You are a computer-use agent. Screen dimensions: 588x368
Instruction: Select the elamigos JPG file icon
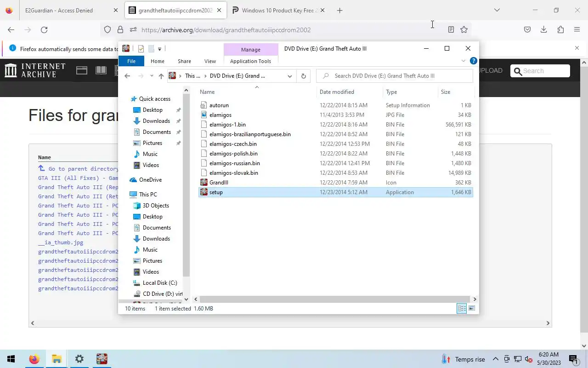[x=204, y=115]
